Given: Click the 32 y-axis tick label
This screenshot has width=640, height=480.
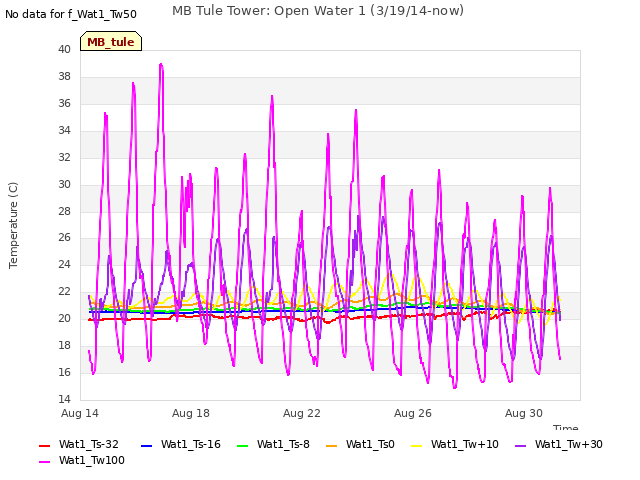Looking at the screenshot, I should [x=64, y=158].
